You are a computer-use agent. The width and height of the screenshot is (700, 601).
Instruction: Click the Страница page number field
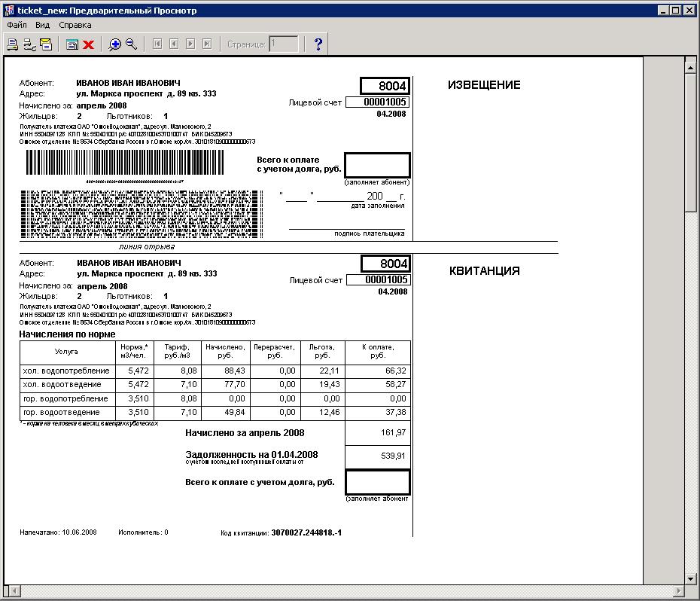284,44
